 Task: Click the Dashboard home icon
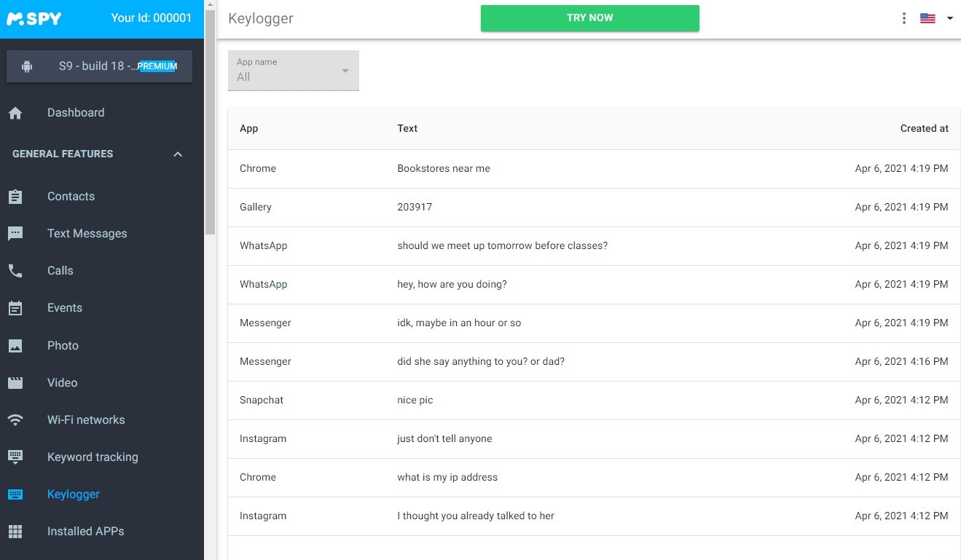point(15,112)
